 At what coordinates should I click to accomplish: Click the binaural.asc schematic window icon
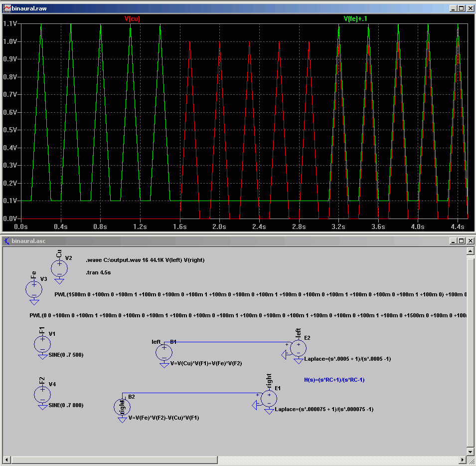(x=6, y=241)
